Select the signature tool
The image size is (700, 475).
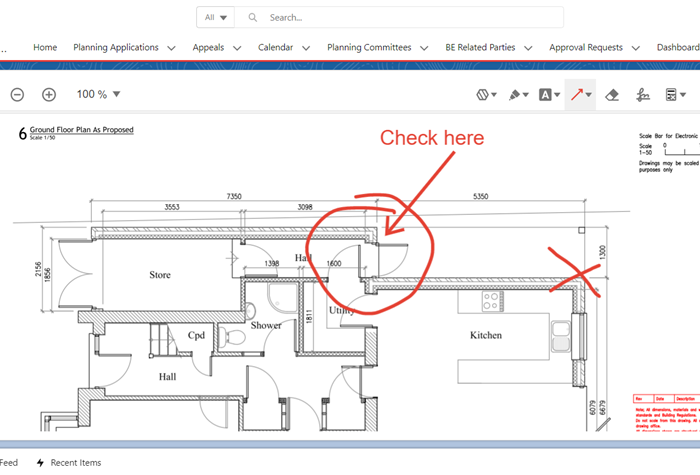coord(644,95)
